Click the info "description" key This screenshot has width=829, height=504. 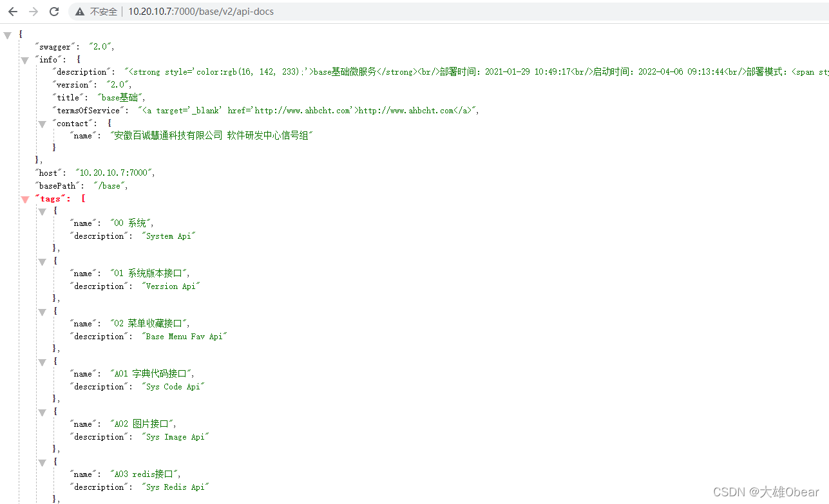82,72
